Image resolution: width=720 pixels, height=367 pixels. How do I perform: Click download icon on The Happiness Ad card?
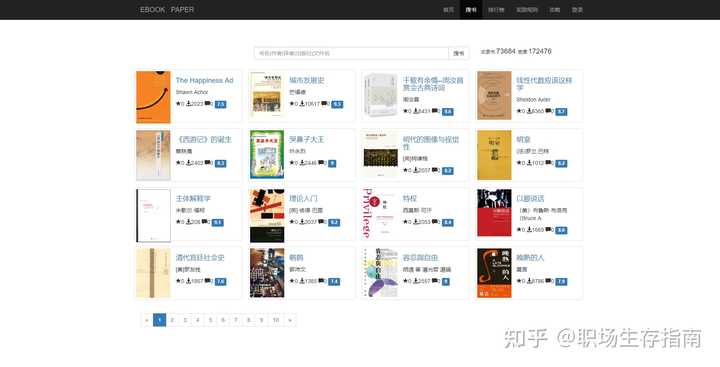coord(188,104)
